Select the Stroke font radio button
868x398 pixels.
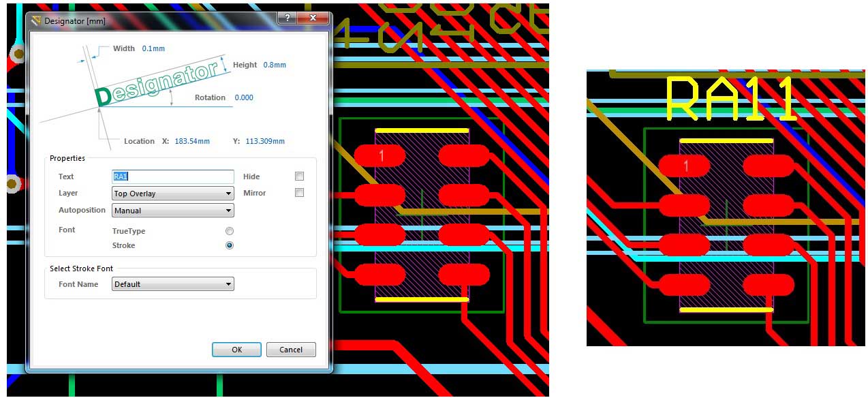230,245
